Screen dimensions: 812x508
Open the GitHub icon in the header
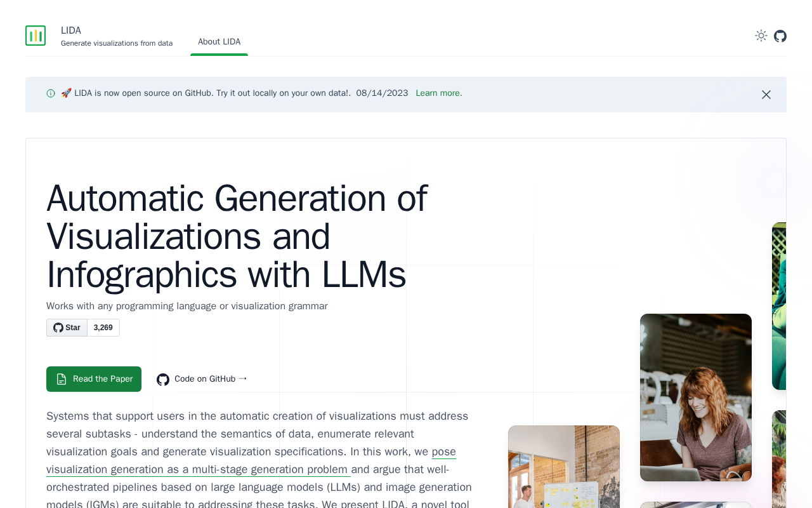(780, 36)
